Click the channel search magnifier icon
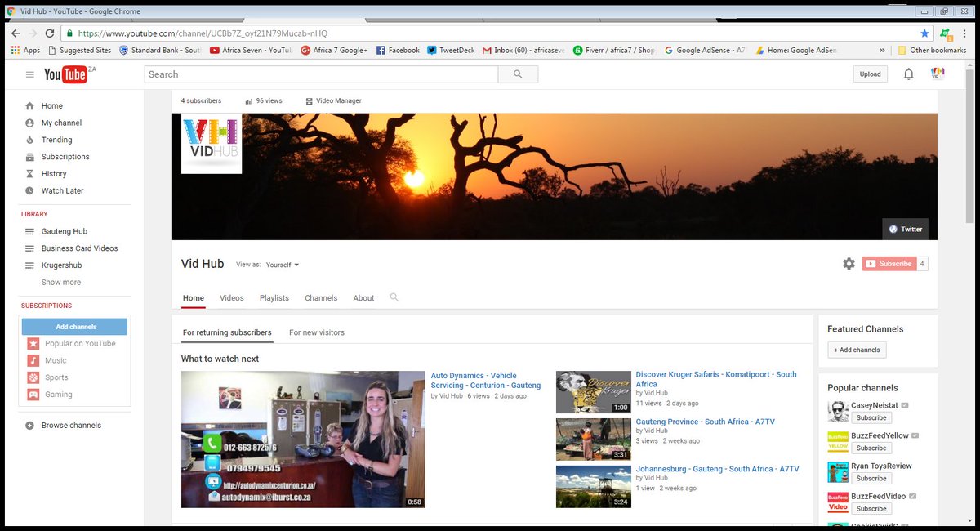Viewport: 980px width, 531px height. 394,297
